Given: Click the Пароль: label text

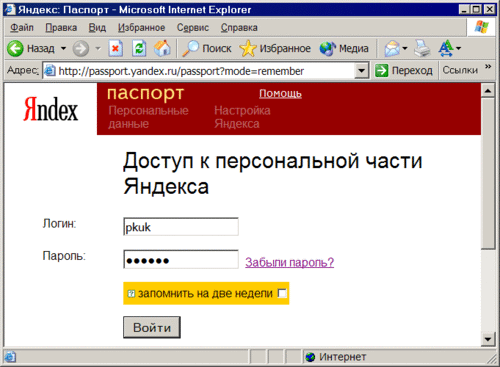Looking at the screenshot, I should tap(64, 256).
